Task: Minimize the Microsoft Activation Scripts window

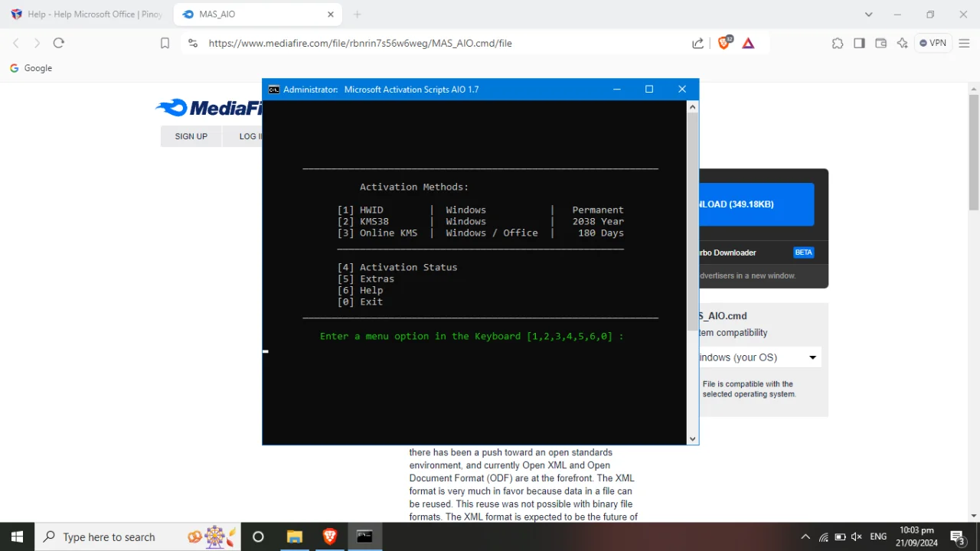Action: click(x=617, y=90)
